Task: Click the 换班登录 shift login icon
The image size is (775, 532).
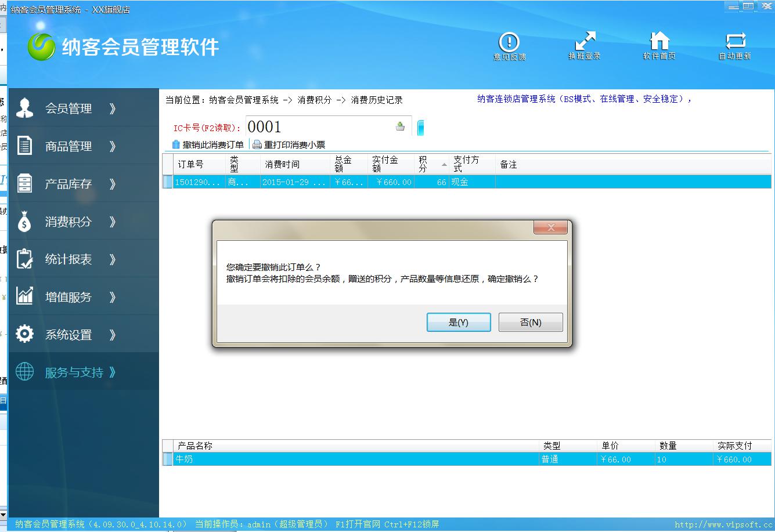Action: [x=585, y=42]
